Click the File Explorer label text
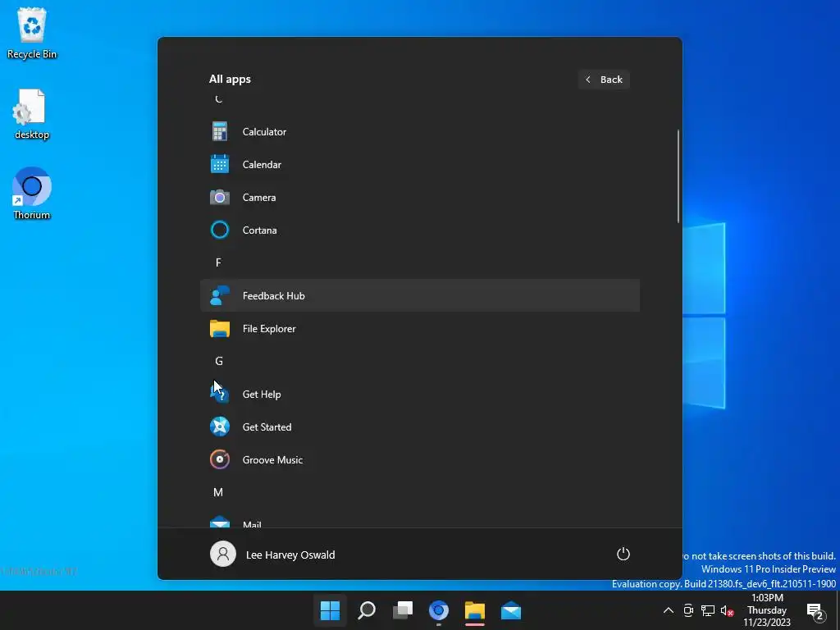Viewport: 840px width, 630px height. pyautogui.click(x=269, y=329)
